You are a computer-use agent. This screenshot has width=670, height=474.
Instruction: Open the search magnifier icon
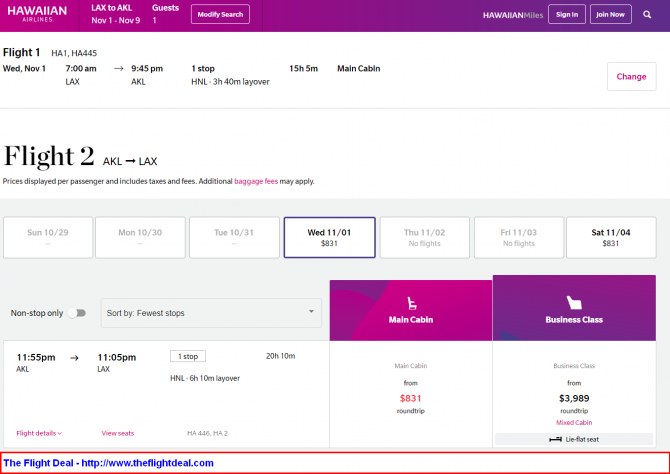pyautogui.click(x=647, y=15)
